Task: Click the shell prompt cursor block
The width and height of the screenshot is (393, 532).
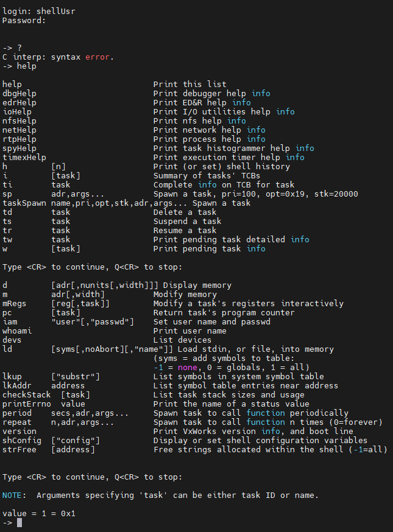Action: pyautogui.click(x=19, y=523)
